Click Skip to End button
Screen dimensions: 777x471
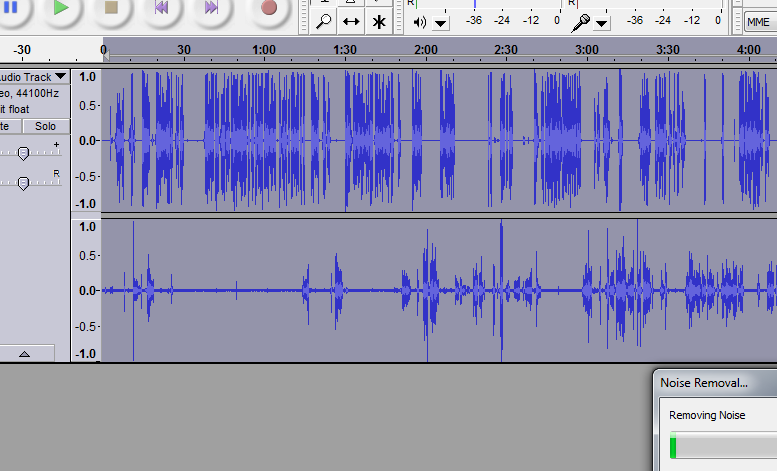tap(212, 8)
